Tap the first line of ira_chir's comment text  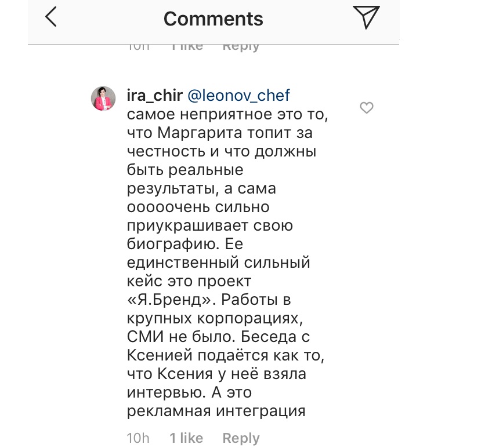pyautogui.click(x=227, y=114)
